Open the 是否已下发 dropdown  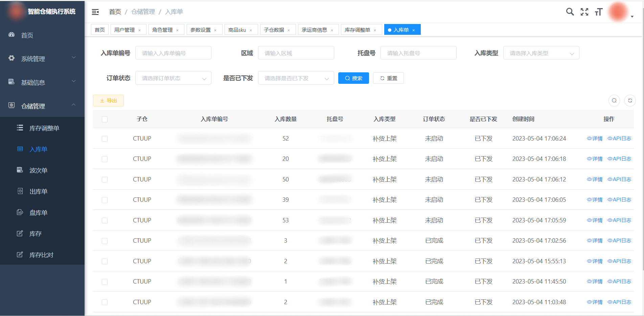coord(296,78)
